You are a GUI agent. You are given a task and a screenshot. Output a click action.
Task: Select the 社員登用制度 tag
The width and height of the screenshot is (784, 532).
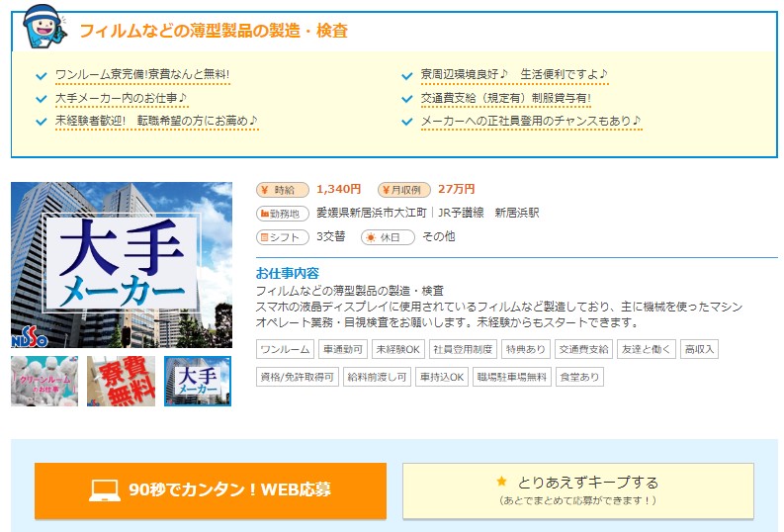pyautogui.click(x=462, y=349)
